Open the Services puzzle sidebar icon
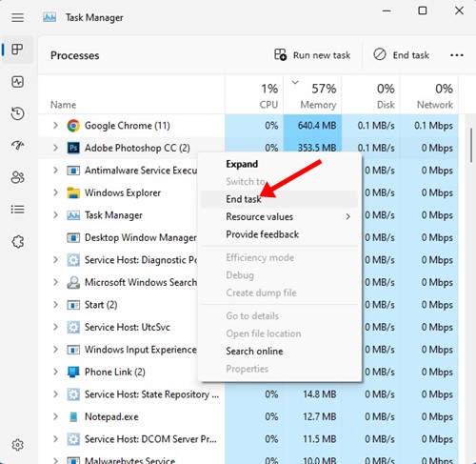The height and width of the screenshot is (464, 476). (17, 242)
